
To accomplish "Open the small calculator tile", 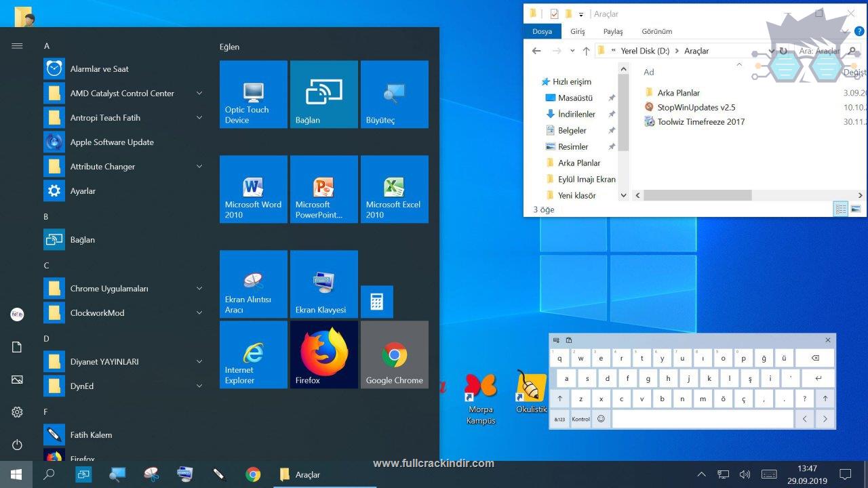I will [x=377, y=302].
